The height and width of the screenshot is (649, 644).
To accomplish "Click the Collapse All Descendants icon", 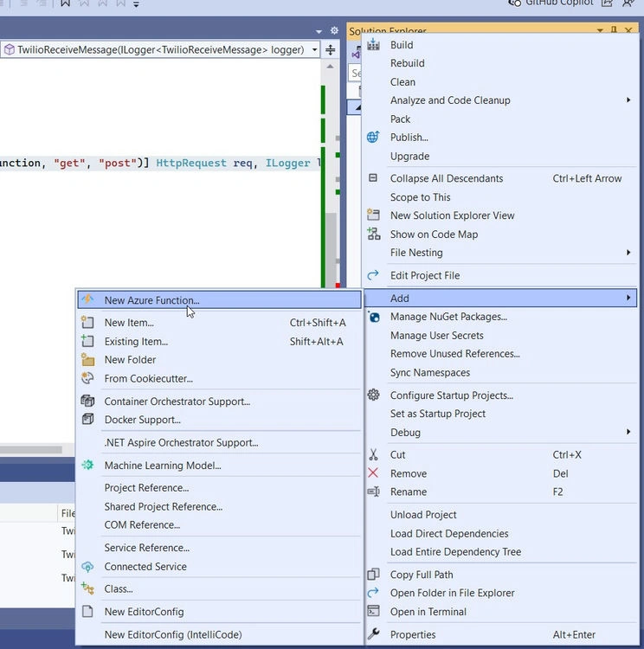I will [373, 178].
